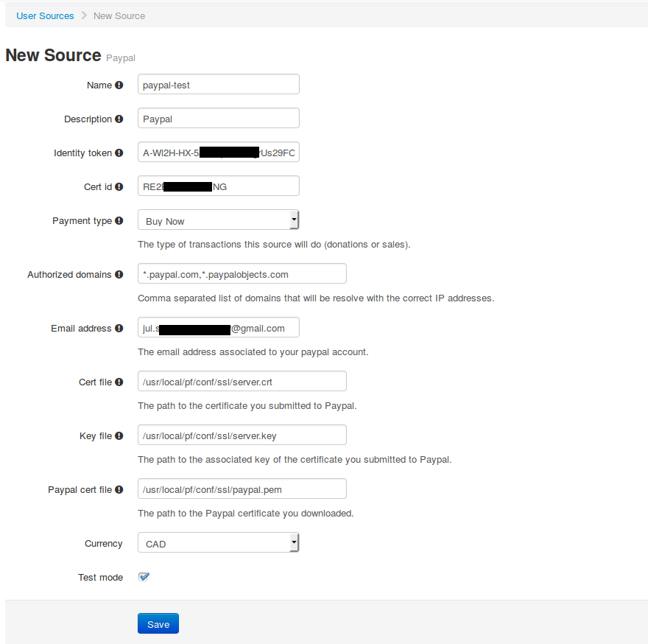Click the info icon beside Identity token
This screenshot has height=644, width=648.
(x=119, y=153)
